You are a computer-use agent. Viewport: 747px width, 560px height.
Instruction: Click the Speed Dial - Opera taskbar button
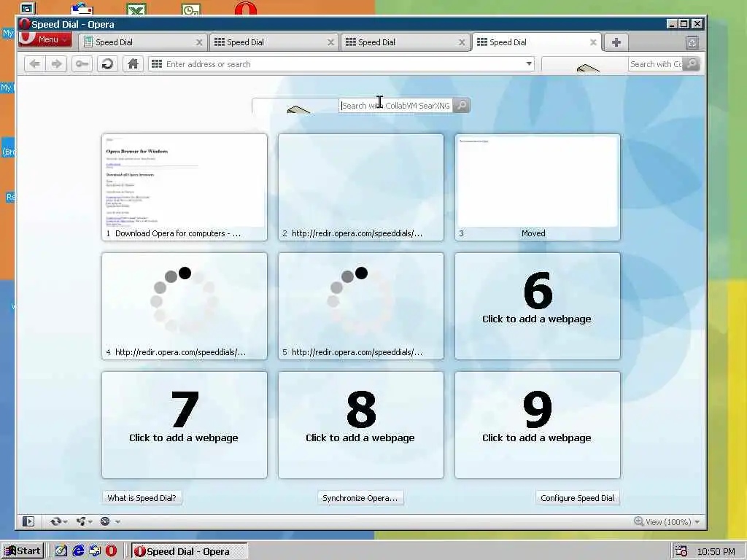pyautogui.click(x=189, y=551)
